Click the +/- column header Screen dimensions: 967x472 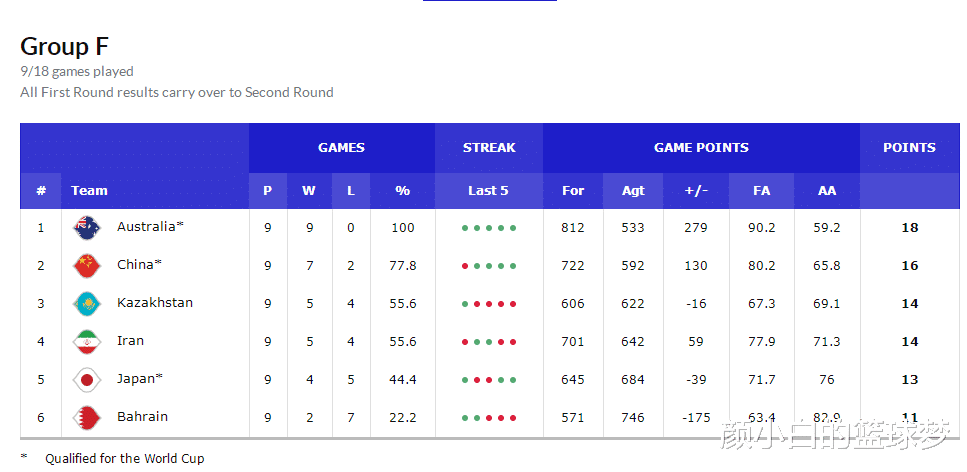point(696,191)
